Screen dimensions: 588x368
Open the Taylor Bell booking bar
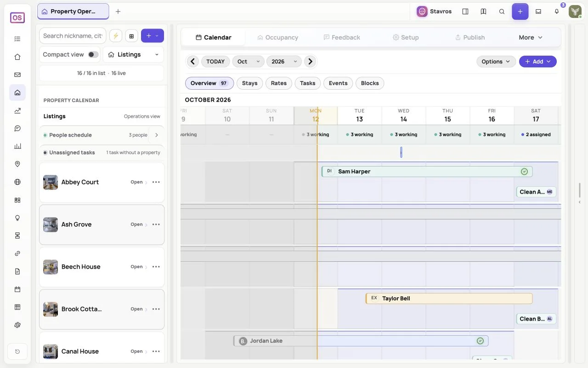coord(449,299)
